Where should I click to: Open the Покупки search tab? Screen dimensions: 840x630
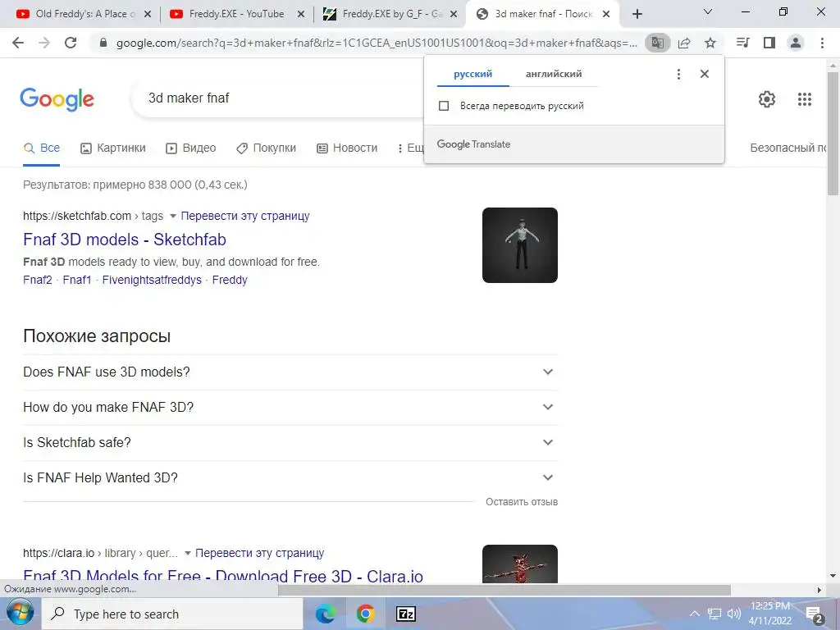[x=267, y=148]
